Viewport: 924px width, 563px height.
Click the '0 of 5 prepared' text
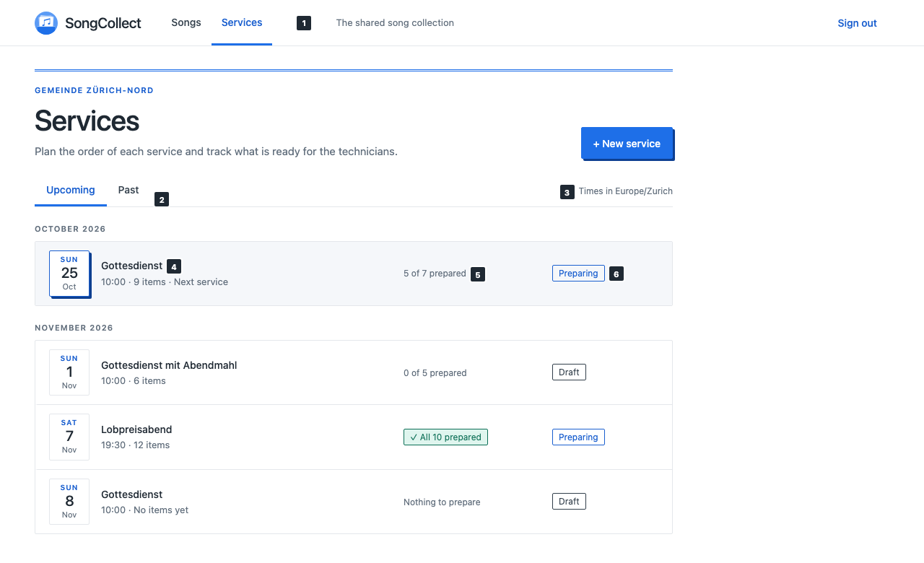(435, 373)
